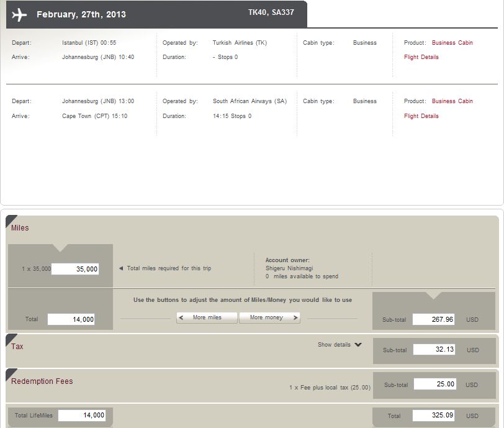
Task: Click the Miles sub-total 267.96 field
Action: click(x=434, y=319)
